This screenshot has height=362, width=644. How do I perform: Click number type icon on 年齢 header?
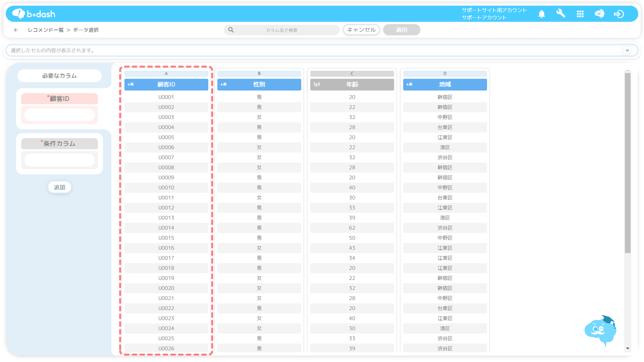[317, 84]
